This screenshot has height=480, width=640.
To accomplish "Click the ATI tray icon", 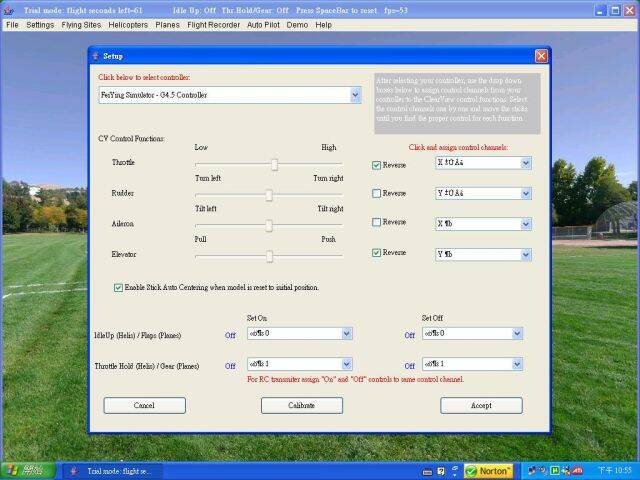I will (578, 471).
